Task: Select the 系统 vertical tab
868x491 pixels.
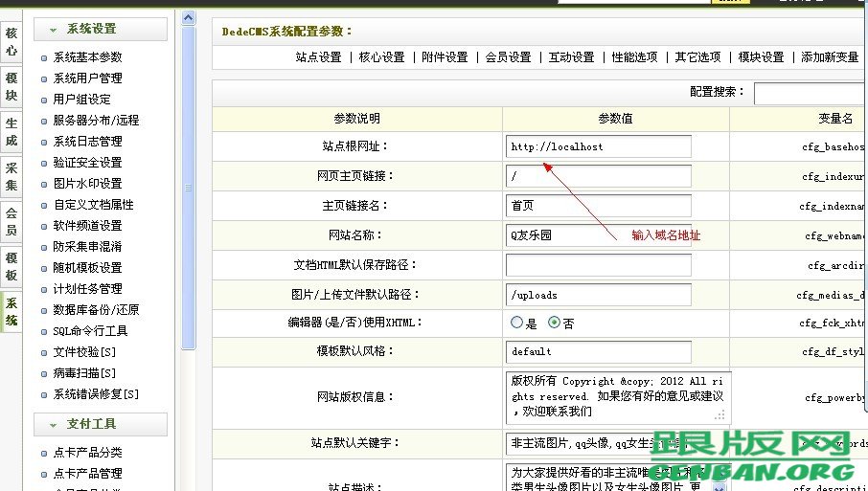Action: 11,312
